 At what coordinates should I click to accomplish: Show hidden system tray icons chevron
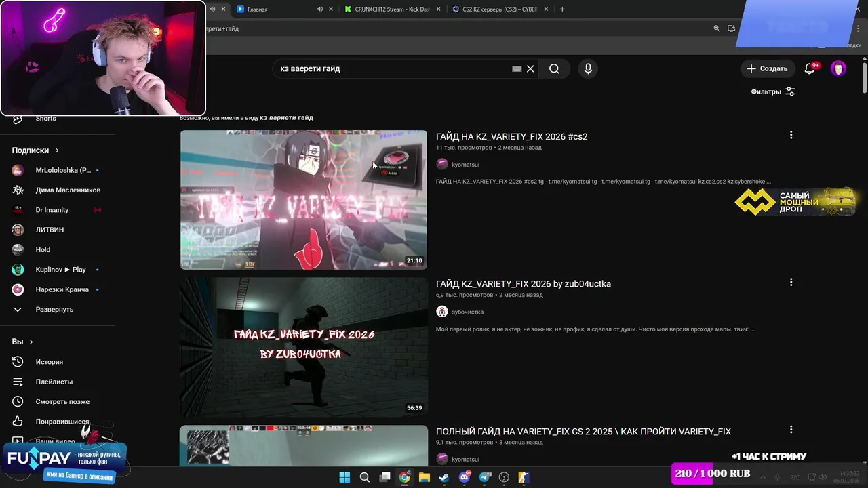[x=764, y=477]
